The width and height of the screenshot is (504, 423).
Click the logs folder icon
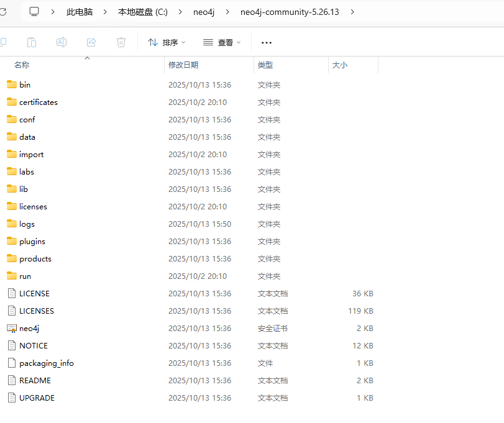[12, 224]
